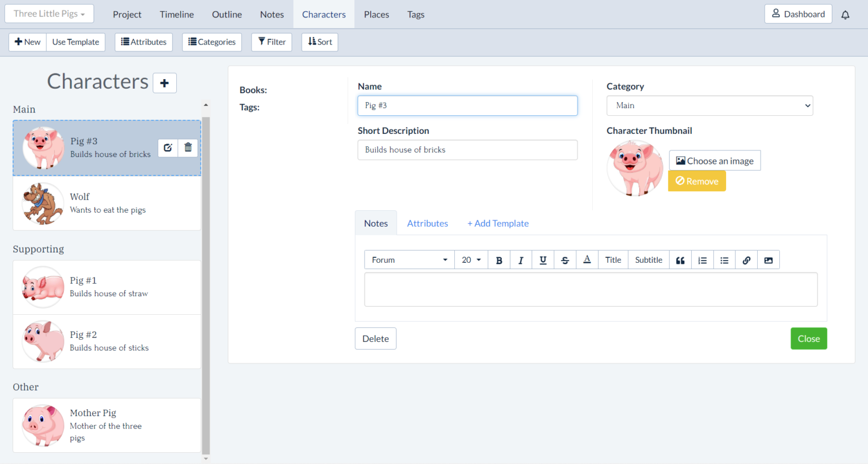Expand the Forum font dropdown

pos(409,260)
